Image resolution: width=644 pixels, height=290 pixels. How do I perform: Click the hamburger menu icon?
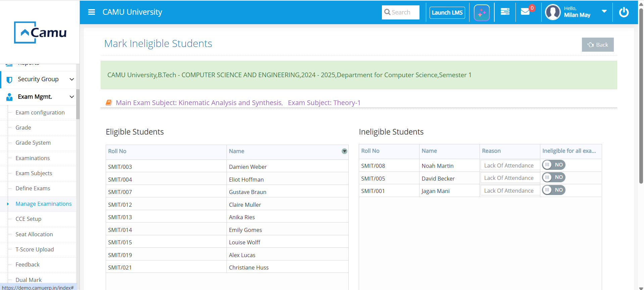point(91,12)
